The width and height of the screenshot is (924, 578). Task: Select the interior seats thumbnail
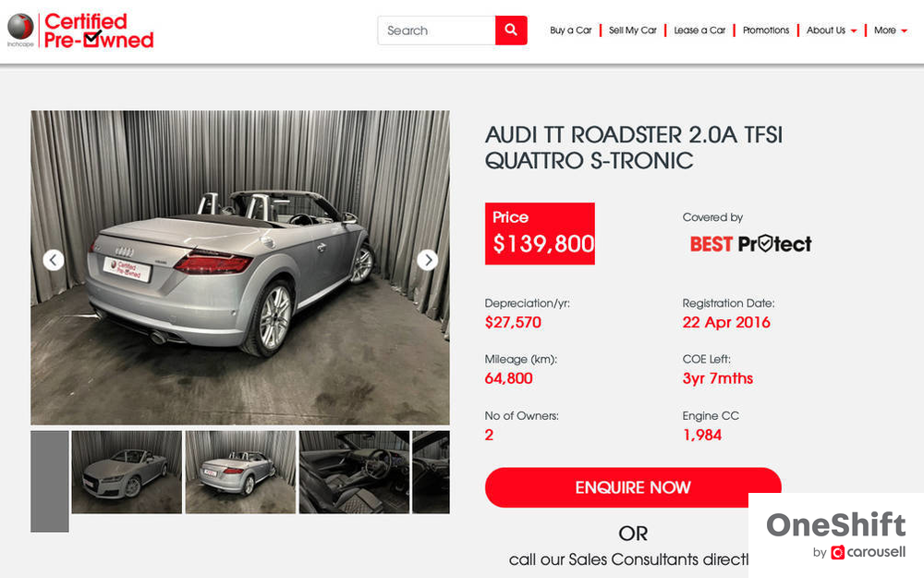(354, 472)
